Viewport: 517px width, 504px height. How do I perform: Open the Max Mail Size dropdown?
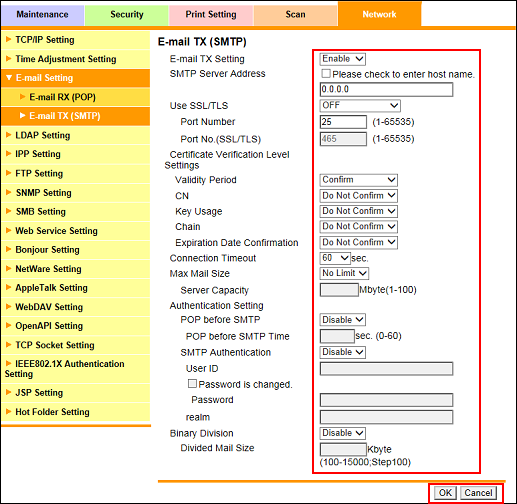[x=344, y=273]
